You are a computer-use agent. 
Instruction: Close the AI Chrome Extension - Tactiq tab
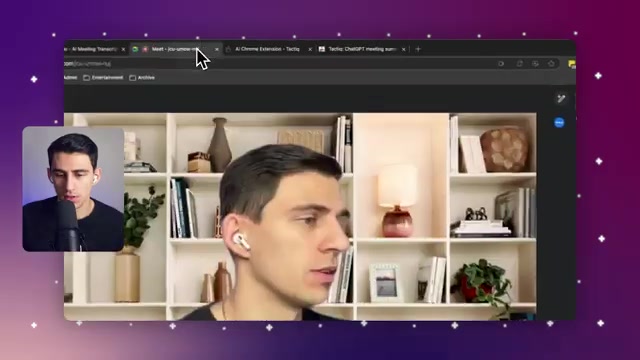point(310,49)
